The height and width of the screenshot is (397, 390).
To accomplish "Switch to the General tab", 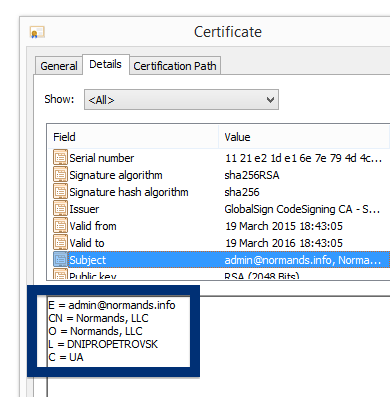I will 59,66.
